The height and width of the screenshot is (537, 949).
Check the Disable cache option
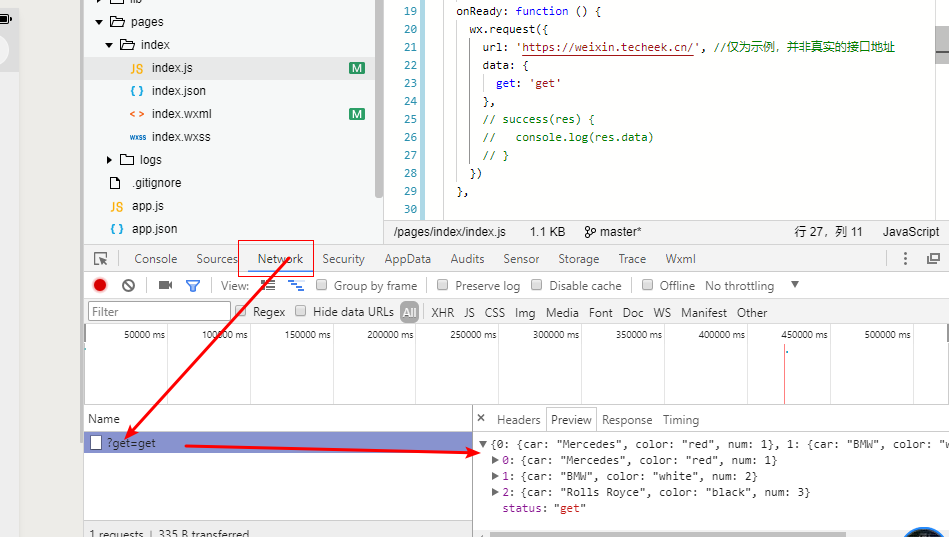click(x=537, y=285)
